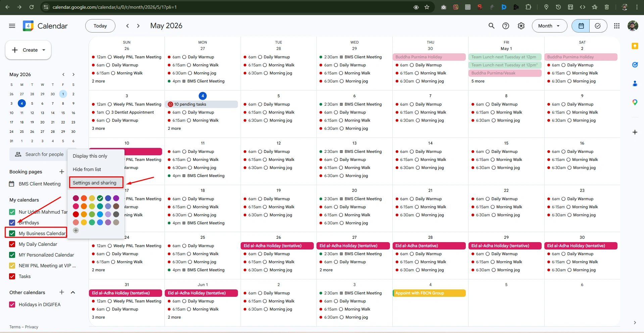Open the Google apps grid

(x=617, y=26)
